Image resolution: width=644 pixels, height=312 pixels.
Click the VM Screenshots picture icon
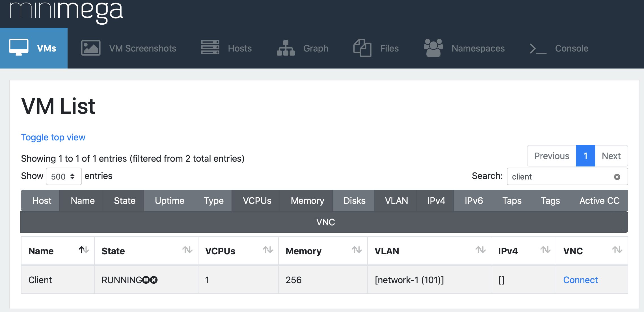(91, 48)
